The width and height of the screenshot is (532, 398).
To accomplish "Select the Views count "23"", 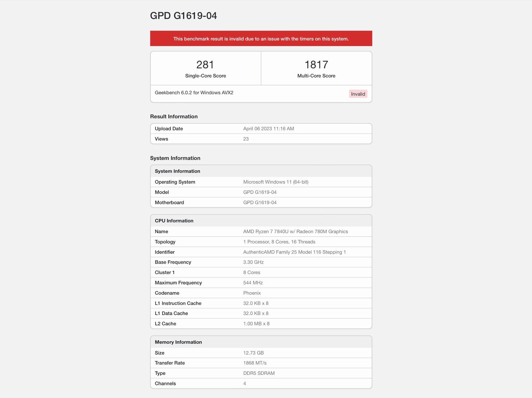I will pos(246,139).
